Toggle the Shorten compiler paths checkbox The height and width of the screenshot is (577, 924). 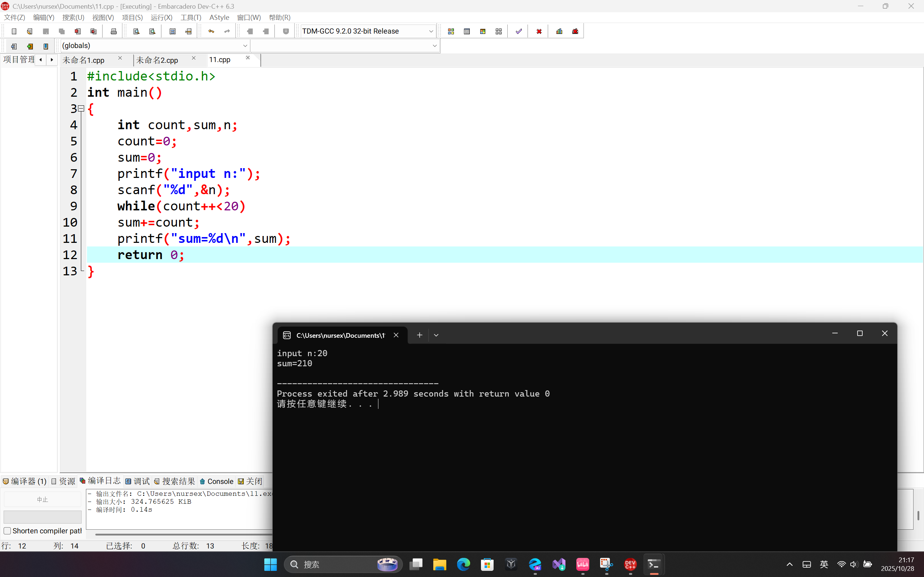click(x=7, y=531)
